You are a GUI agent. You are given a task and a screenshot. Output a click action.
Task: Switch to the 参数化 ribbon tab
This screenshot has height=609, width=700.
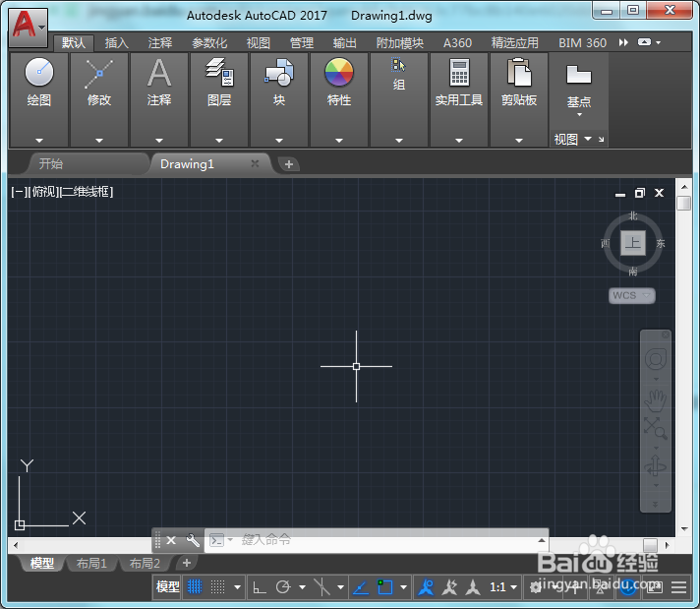pyautogui.click(x=209, y=43)
